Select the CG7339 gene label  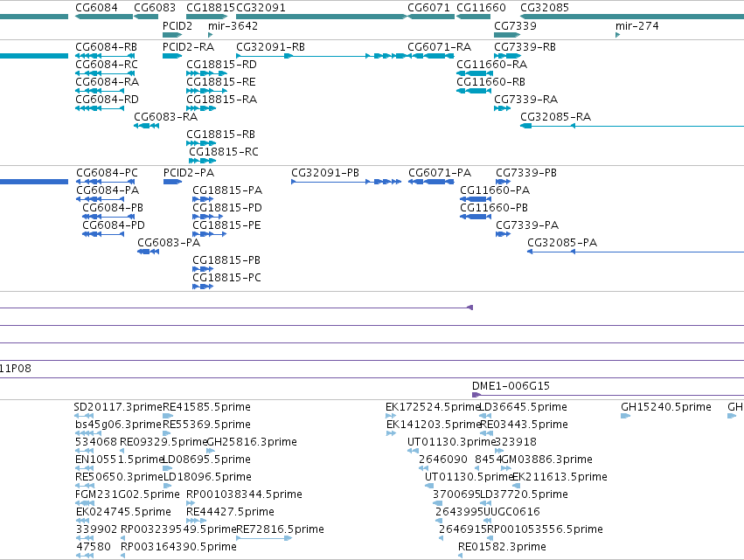pos(515,25)
